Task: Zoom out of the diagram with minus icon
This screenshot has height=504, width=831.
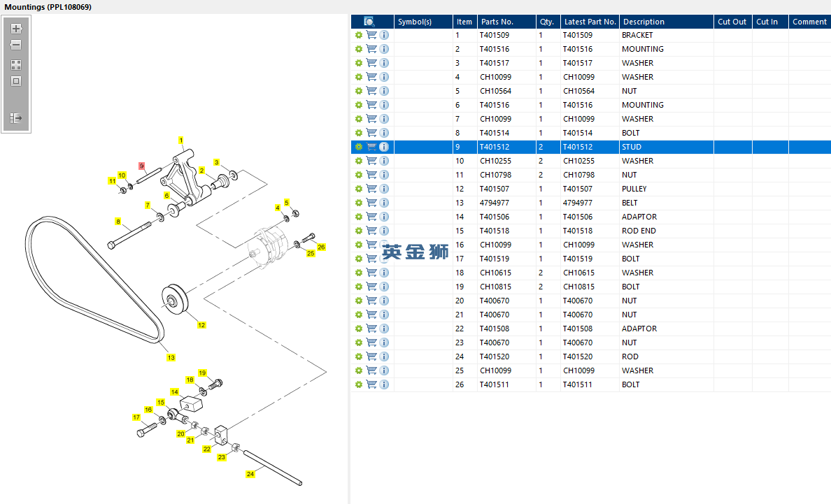Action: 16,45
